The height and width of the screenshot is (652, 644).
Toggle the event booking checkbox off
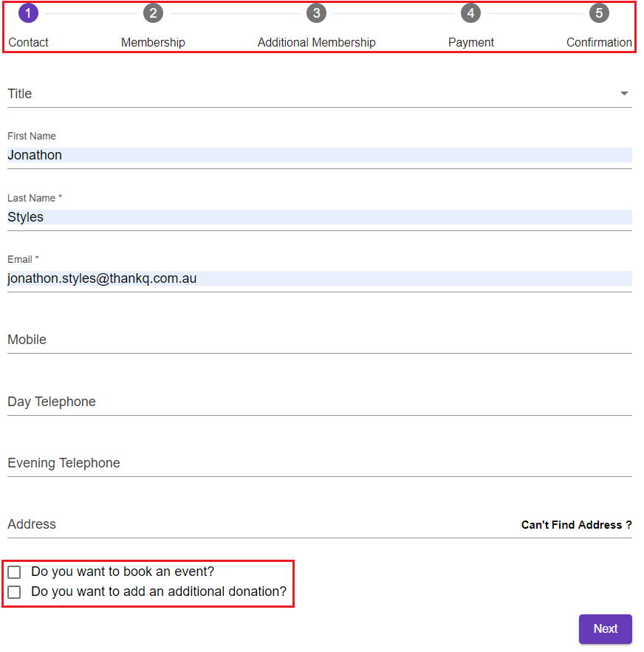(x=14, y=572)
